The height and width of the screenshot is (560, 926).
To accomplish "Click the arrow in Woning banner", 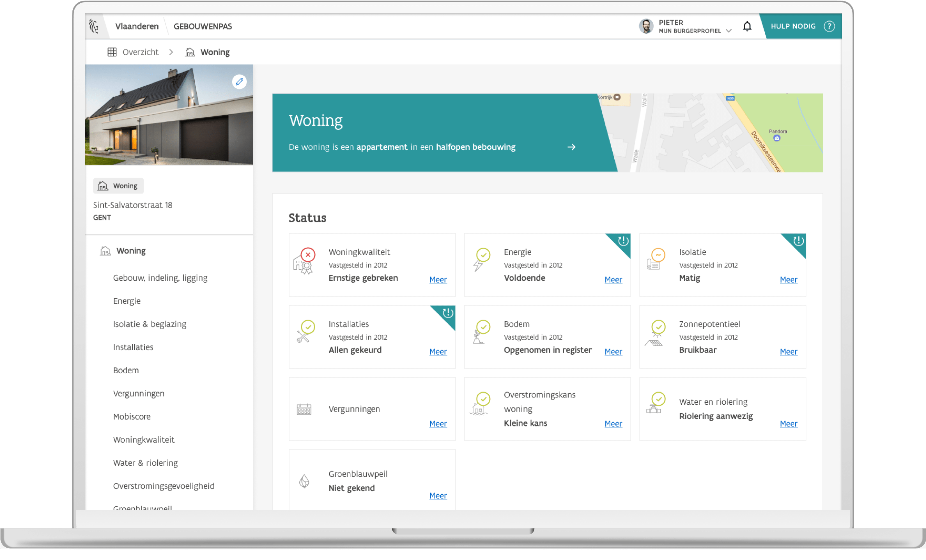I will [x=571, y=147].
